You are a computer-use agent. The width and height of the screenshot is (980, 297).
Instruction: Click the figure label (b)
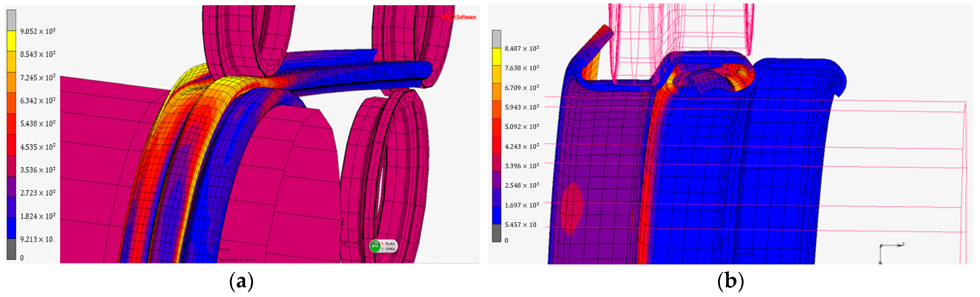pyautogui.click(x=730, y=282)
